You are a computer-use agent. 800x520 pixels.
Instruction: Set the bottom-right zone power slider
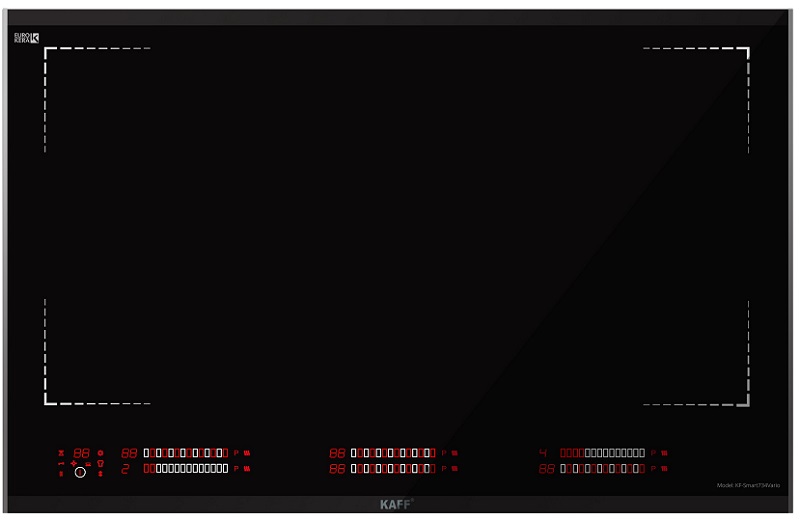602,468
